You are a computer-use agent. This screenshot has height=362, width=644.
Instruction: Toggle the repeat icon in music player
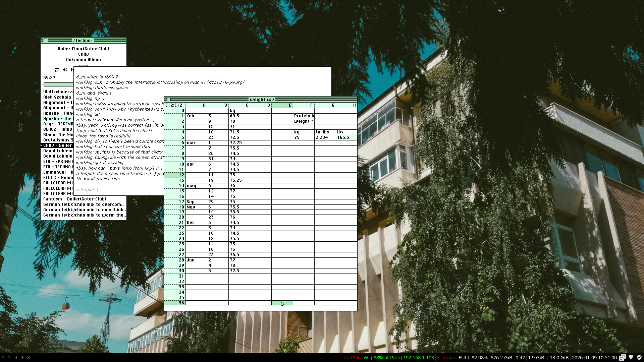coord(56,70)
